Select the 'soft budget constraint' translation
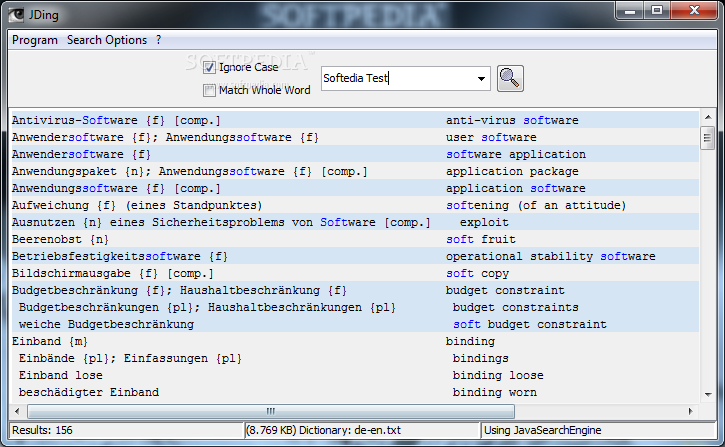The width and height of the screenshot is (725, 447). [529, 325]
